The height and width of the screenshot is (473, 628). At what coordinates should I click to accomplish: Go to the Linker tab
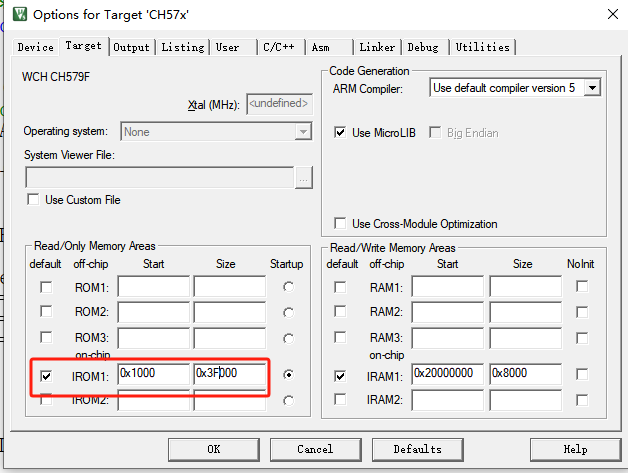click(377, 47)
